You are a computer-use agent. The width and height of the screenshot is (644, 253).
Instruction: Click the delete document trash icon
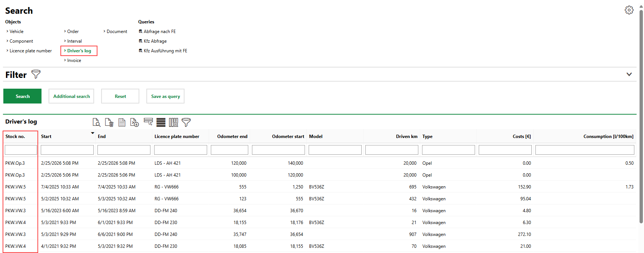pos(109,122)
